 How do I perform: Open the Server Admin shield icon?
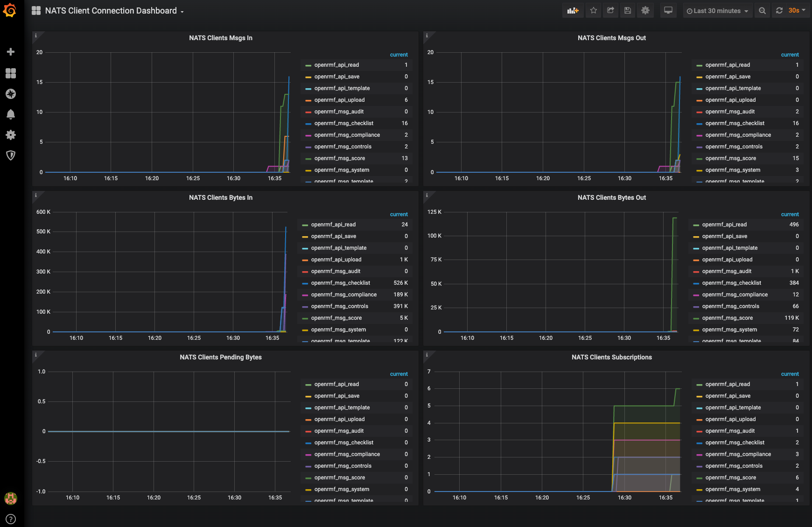click(11, 155)
